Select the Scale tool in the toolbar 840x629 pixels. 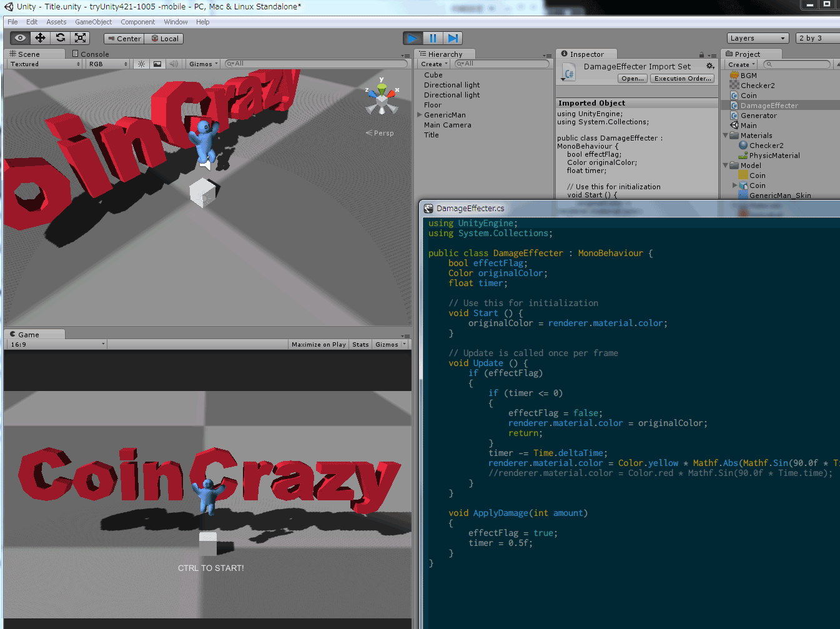pyautogui.click(x=80, y=37)
